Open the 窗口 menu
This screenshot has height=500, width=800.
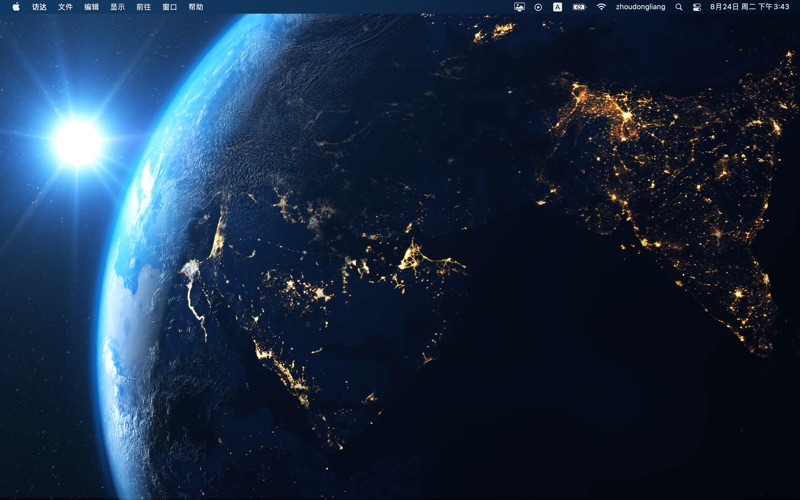coord(169,7)
